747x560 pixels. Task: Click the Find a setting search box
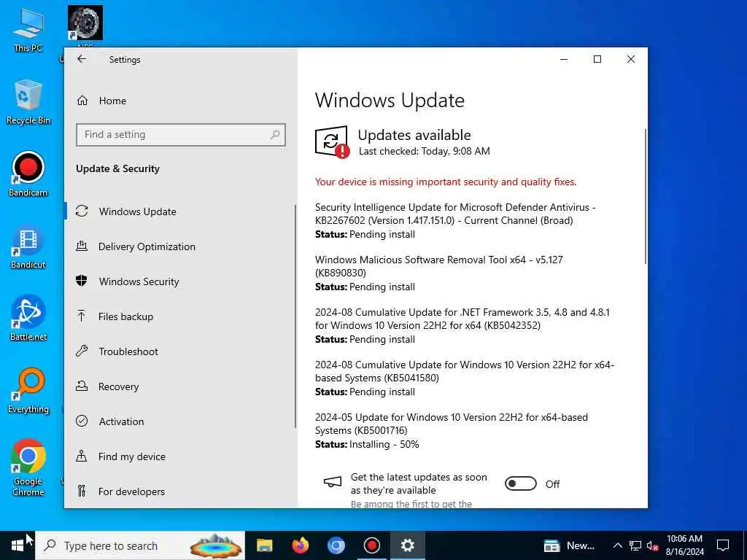click(181, 135)
